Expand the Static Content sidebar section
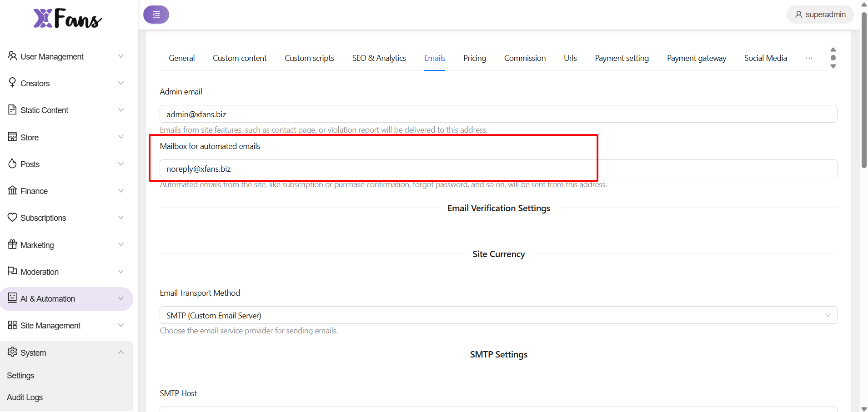This screenshot has width=868, height=412. 120,110
